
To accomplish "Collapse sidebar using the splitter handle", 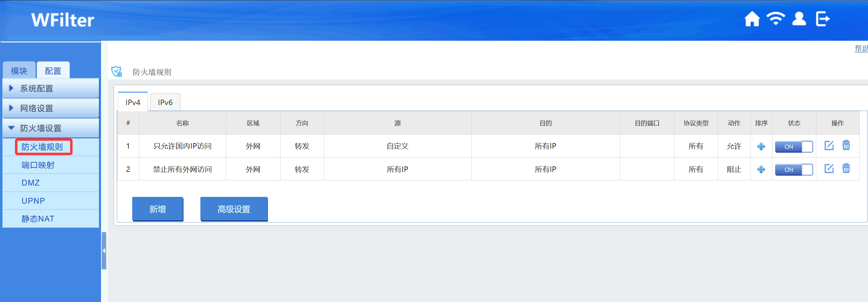I will click(104, 251).
